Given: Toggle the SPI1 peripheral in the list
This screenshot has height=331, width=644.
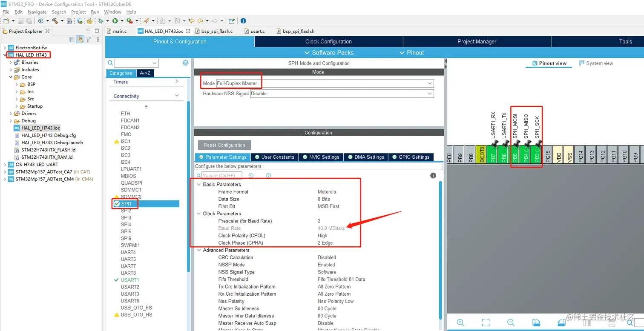Looking at the screenshot, I should click(x=126, y=204).
